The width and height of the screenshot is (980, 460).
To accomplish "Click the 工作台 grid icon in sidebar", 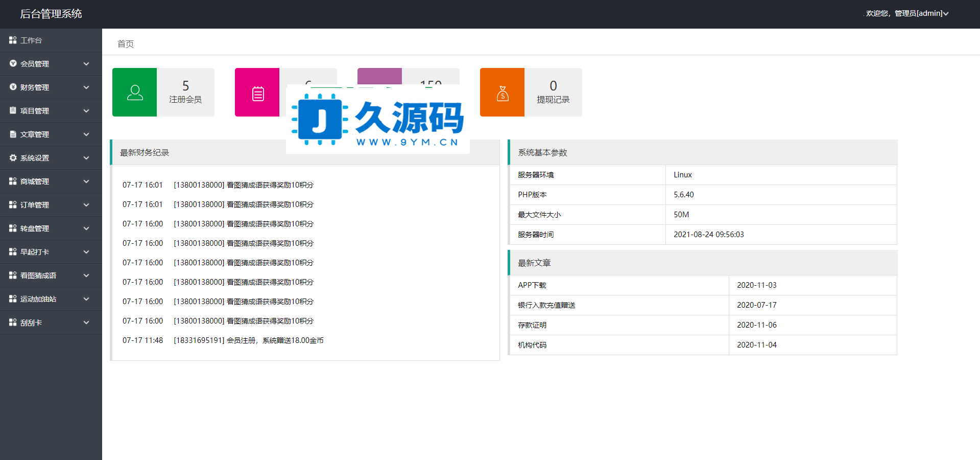I will coord(13,40).
